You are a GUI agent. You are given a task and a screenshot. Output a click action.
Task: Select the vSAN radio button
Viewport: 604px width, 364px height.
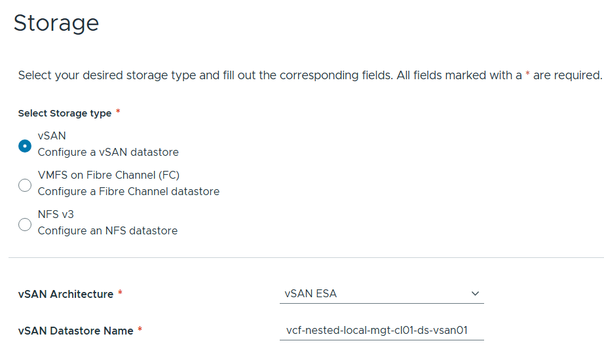click(25, 146)
